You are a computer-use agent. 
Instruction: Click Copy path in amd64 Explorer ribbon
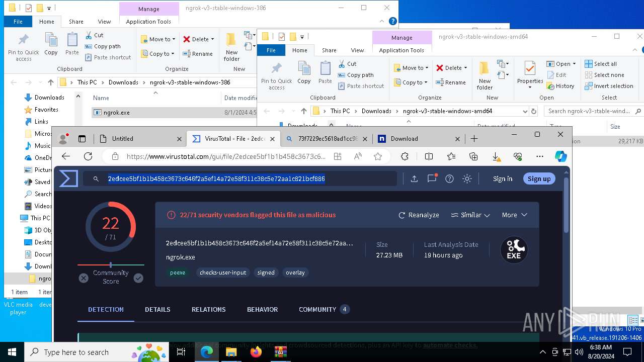pyautogui.click(x=355, y=75)
